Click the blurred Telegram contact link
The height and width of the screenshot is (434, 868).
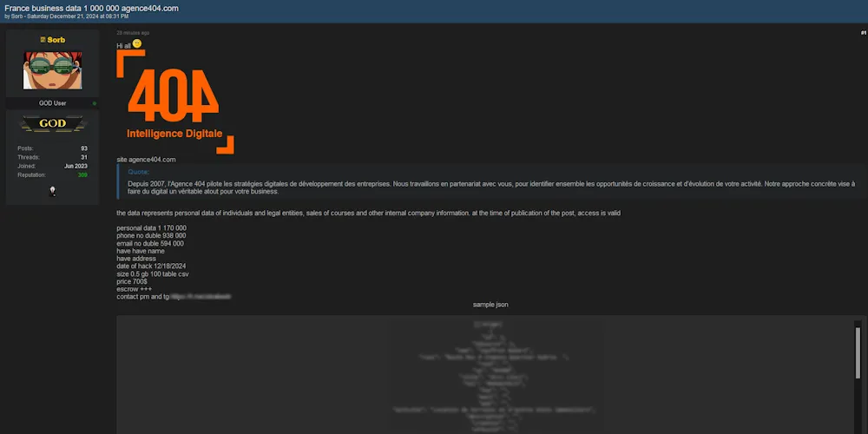coord(200,297)
